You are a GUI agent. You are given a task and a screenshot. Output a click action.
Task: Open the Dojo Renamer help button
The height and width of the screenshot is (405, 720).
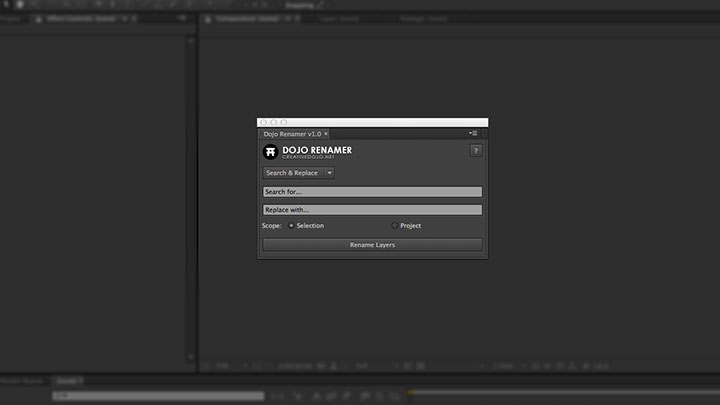pyautogui.click(x=476, y=151)
